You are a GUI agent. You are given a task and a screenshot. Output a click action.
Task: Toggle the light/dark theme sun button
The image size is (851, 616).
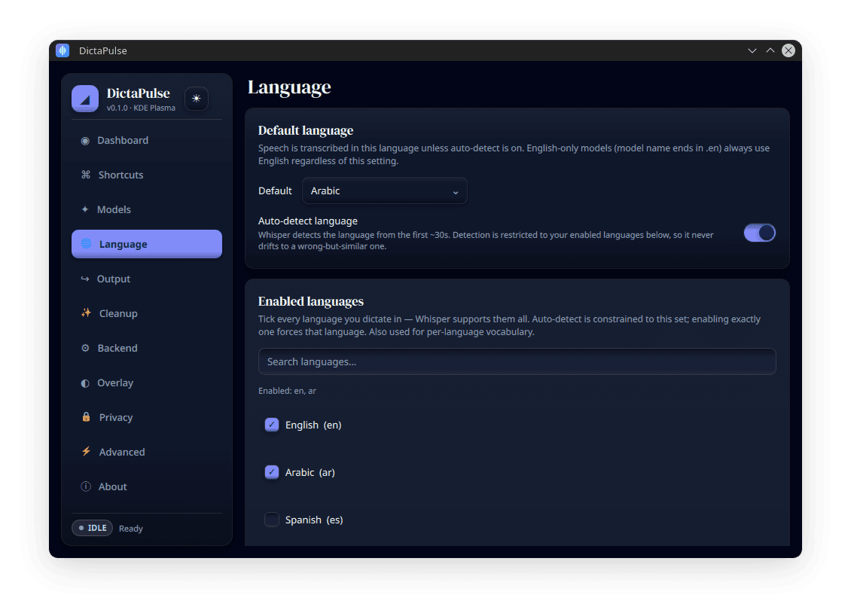click(197, 99)
